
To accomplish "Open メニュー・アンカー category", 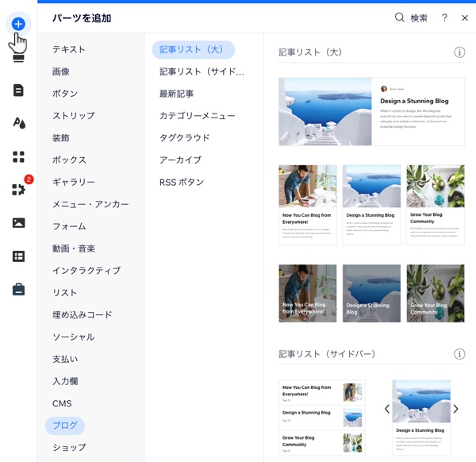I will [90, 204].
